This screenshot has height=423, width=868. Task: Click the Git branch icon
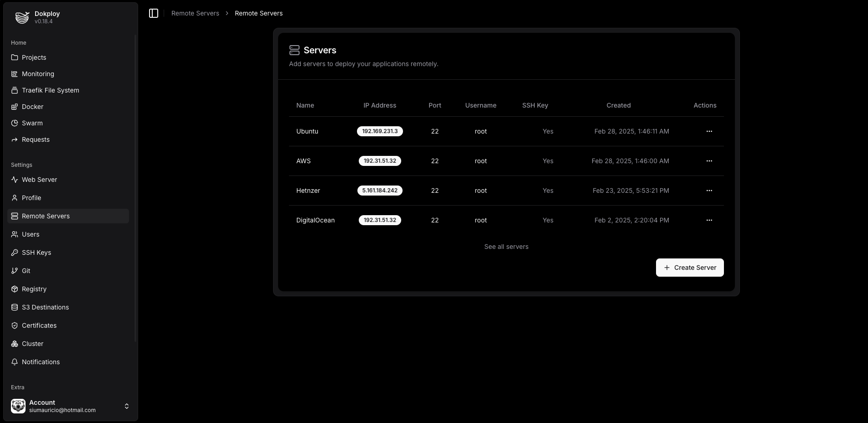coord(15,271)
